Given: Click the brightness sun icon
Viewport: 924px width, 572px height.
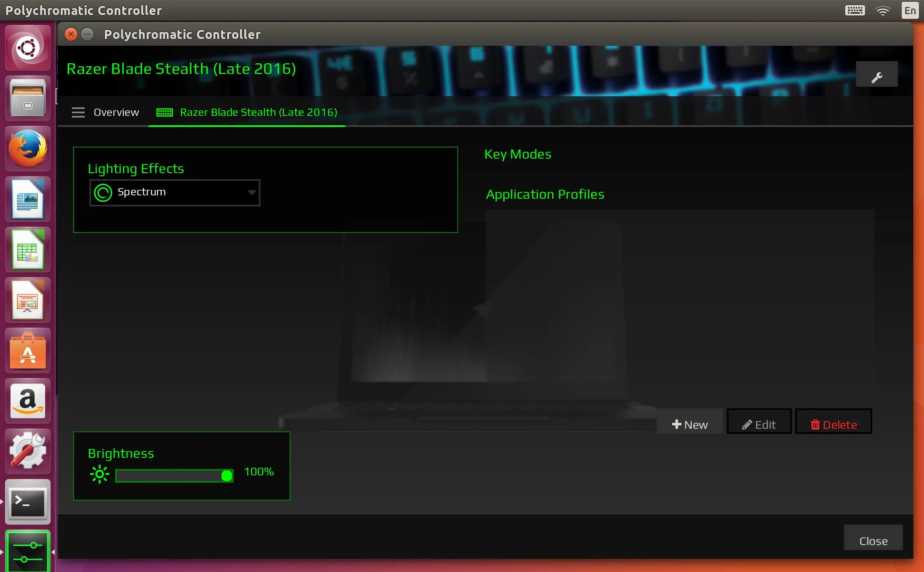Looking at the screenshot, I should tap(100, 474).
